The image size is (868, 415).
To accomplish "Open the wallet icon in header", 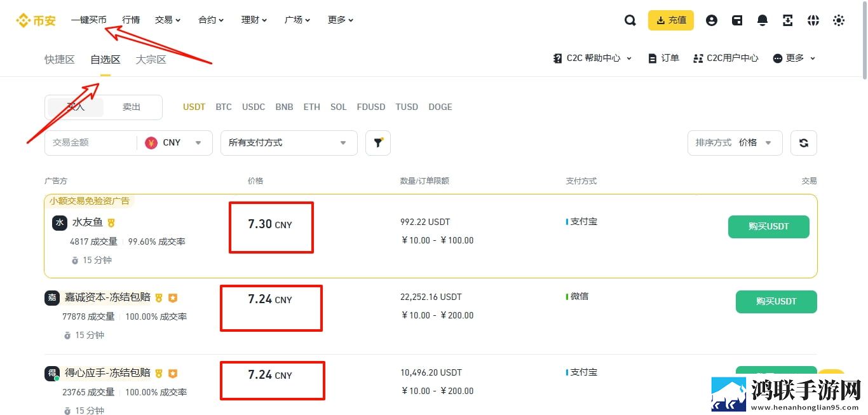I will click(x=737, y=20).
